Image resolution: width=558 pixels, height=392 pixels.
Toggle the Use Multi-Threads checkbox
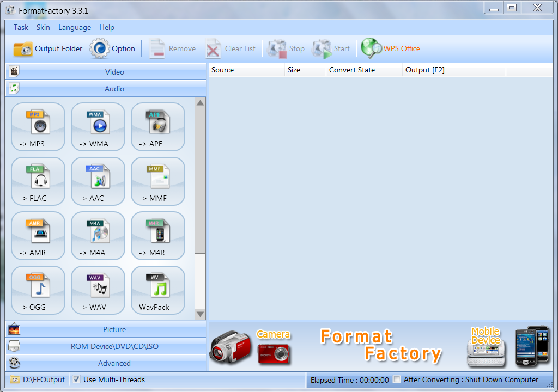click(76, 379)
